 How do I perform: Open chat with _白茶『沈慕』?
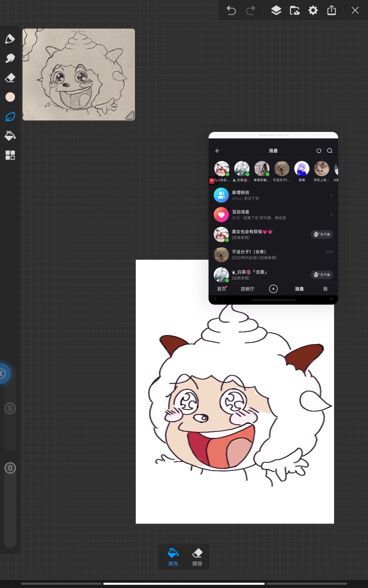click(x=273, y=274)
